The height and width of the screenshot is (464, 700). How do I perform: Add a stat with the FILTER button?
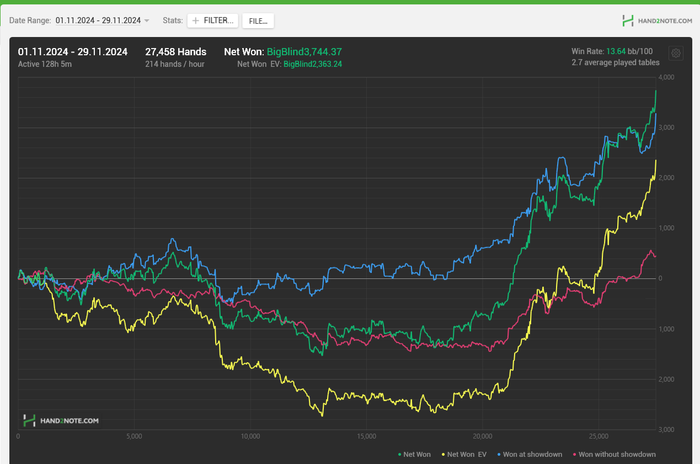click(x=212, y=21)
